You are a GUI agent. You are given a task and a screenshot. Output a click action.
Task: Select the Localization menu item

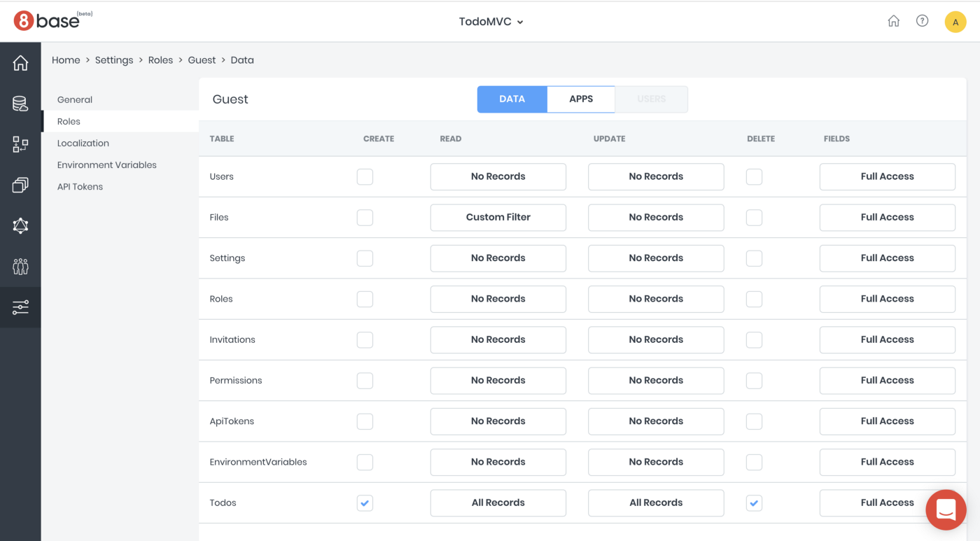click(83, 143)
